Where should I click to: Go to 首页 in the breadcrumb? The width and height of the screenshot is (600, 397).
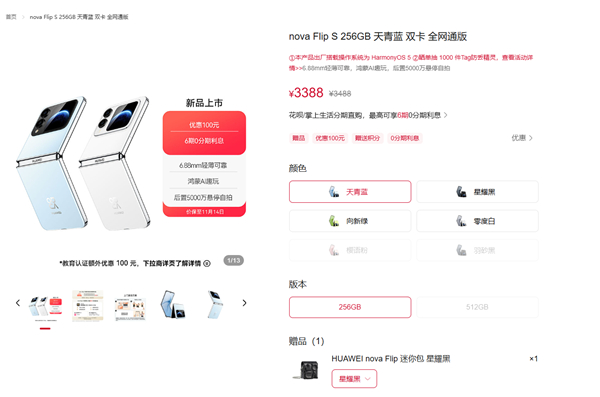point(11,17)
